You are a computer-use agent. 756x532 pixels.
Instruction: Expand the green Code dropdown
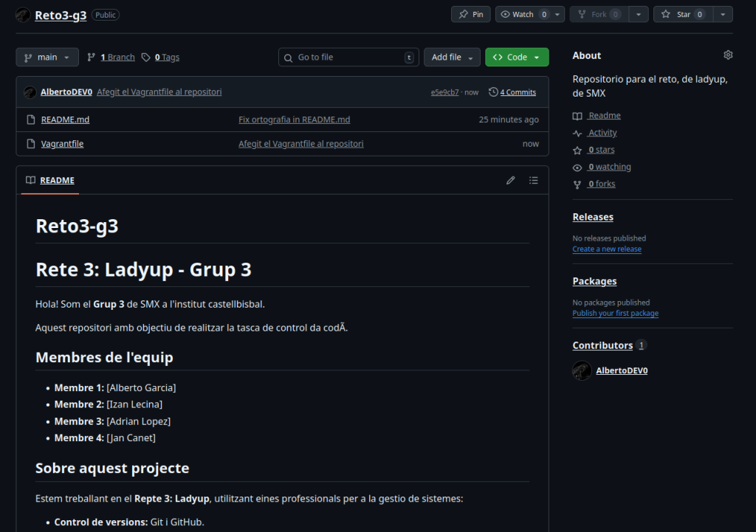[517, 57]
